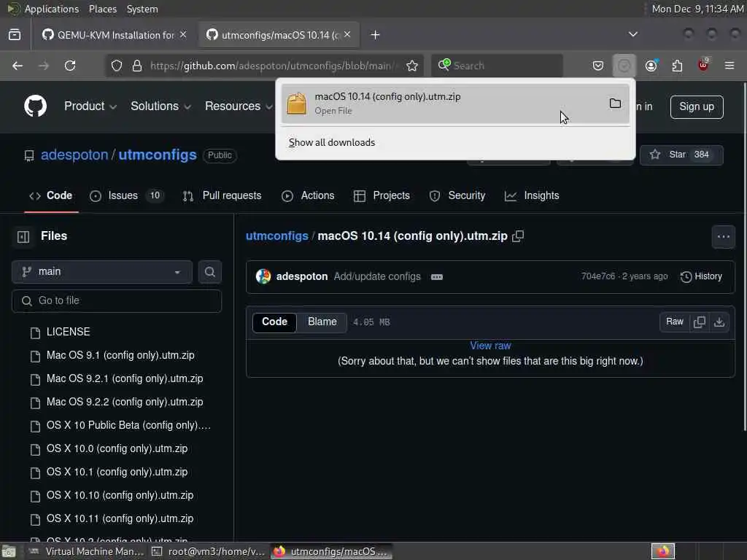Copy raw file contents icon
The width and height of the screenshot is (747, 560).
pyautogui.click(x=700, y=322)
